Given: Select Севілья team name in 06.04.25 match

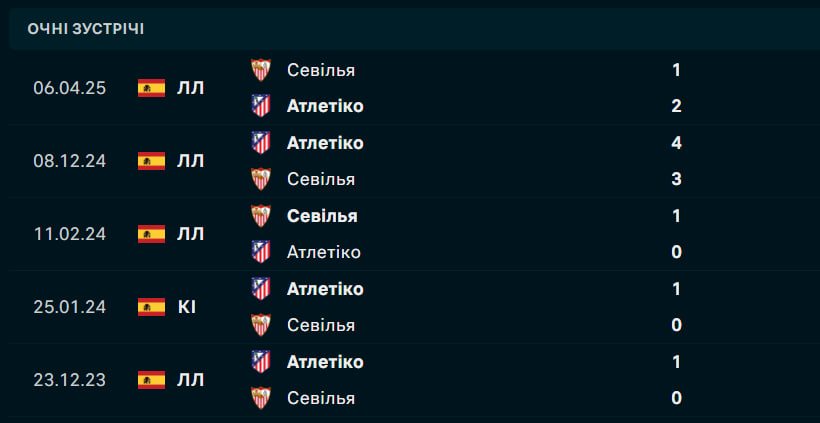Looking at the screenshot, I should click(321, 70).
